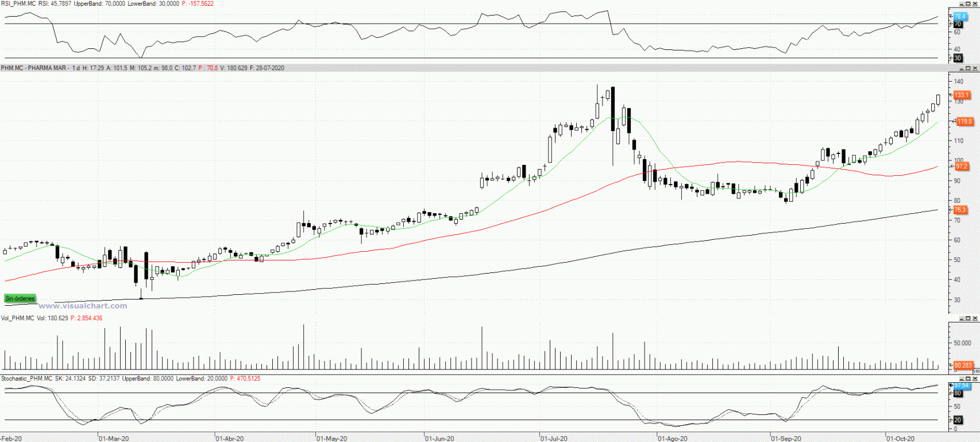Screen dimensions: 980x442
Task: Close the Vol_PHM.MC volume panel
Action: tap(975, 318)
